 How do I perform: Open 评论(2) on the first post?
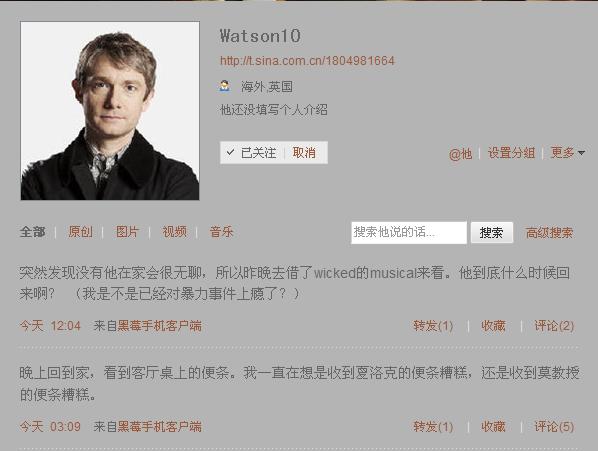pyautogui.click(x=554, y=326)
